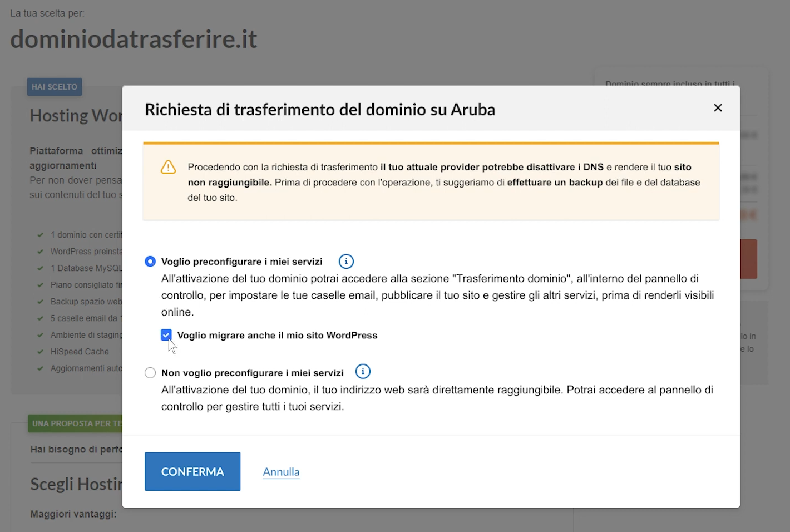Click checkmark beside "1 dominio con certif"

coord(40,235)
